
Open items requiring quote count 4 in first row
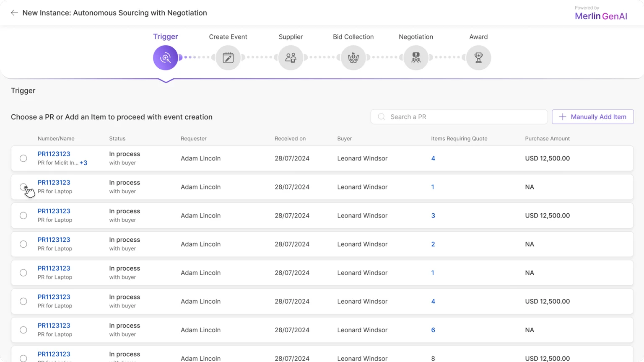pyautogui.click(x=433, y=158)
